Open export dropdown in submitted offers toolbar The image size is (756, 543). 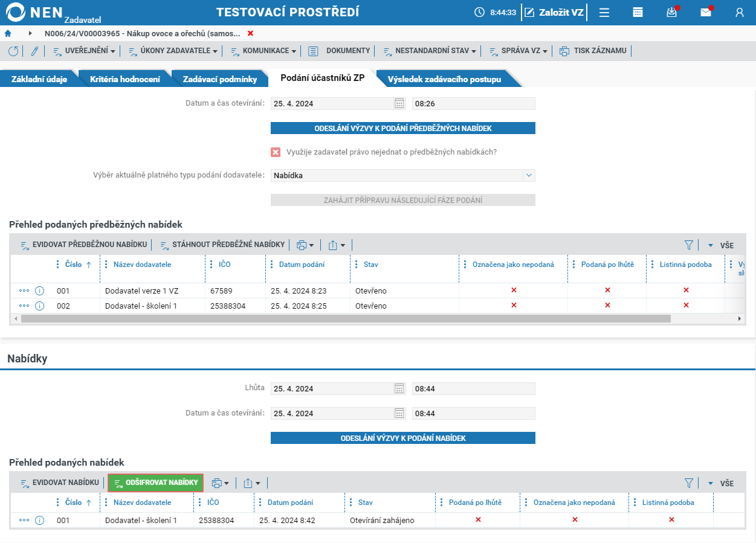click(252, 483)
